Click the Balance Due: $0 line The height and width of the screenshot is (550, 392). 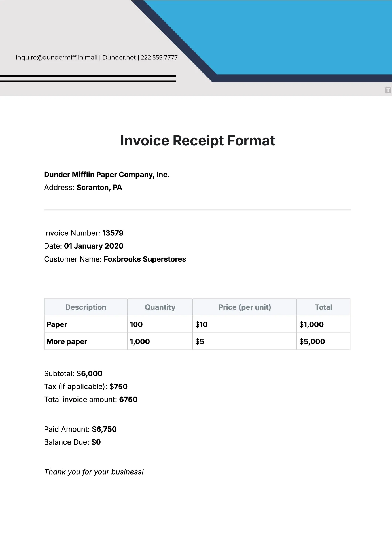click(72, 442)
